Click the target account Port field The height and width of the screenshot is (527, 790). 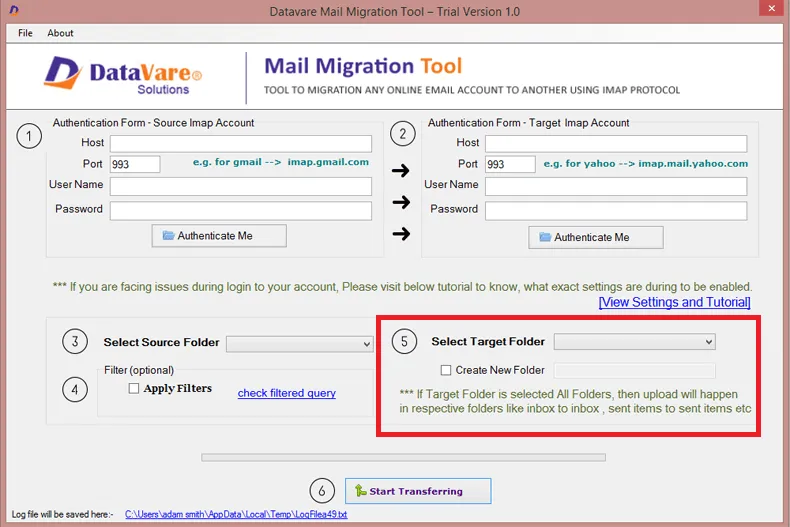coord(510,164)
